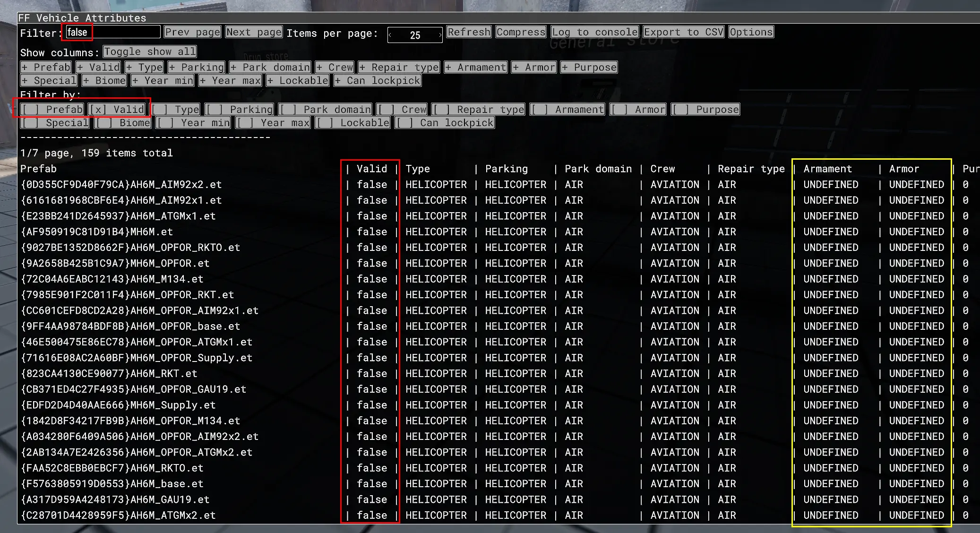Open the Options panel
This screenshot has height=533, width=980.
(x=750, y=32)
